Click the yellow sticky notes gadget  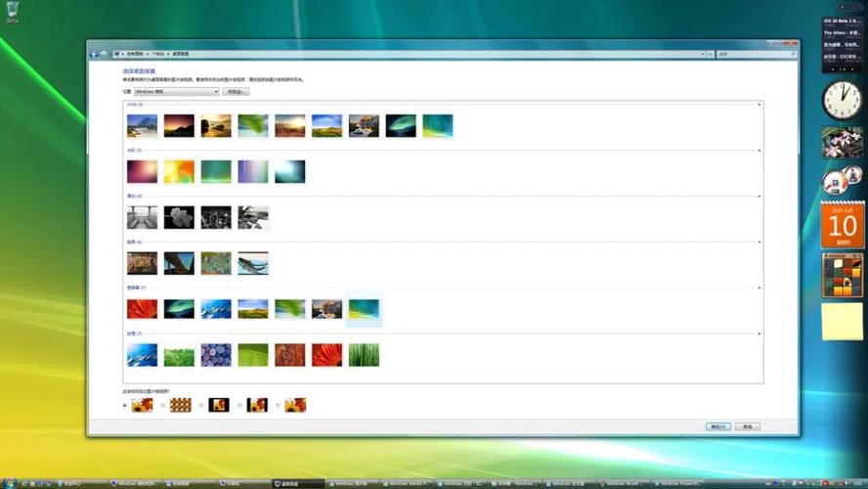coord(842,322)
